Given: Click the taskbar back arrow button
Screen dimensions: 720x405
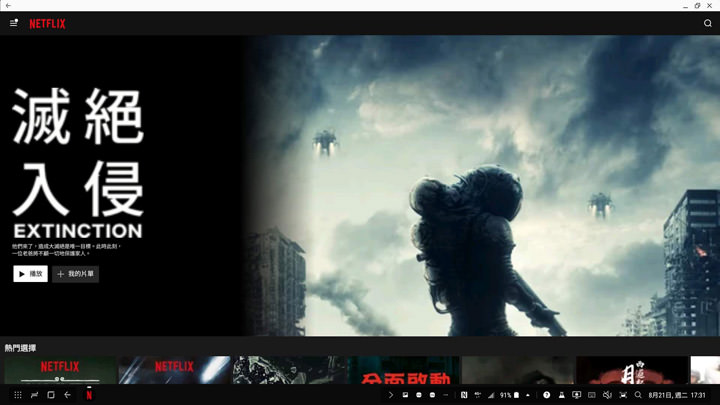Looking at the screenshot, I should [68, 395].
